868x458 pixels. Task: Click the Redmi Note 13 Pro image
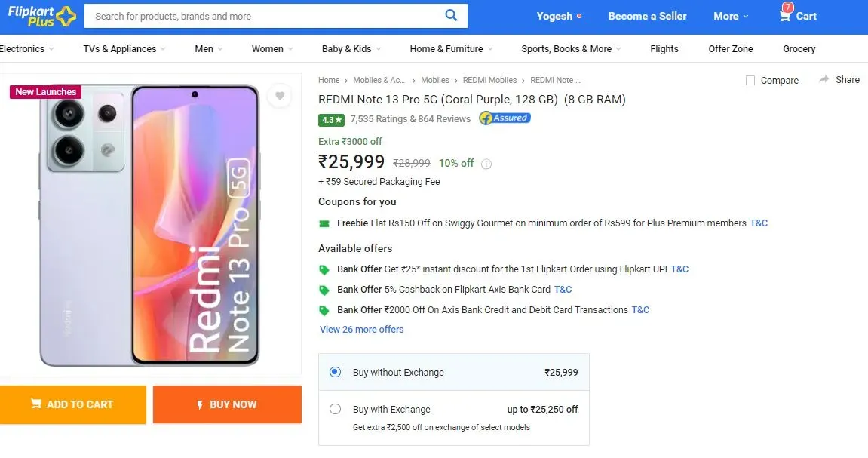149,226
